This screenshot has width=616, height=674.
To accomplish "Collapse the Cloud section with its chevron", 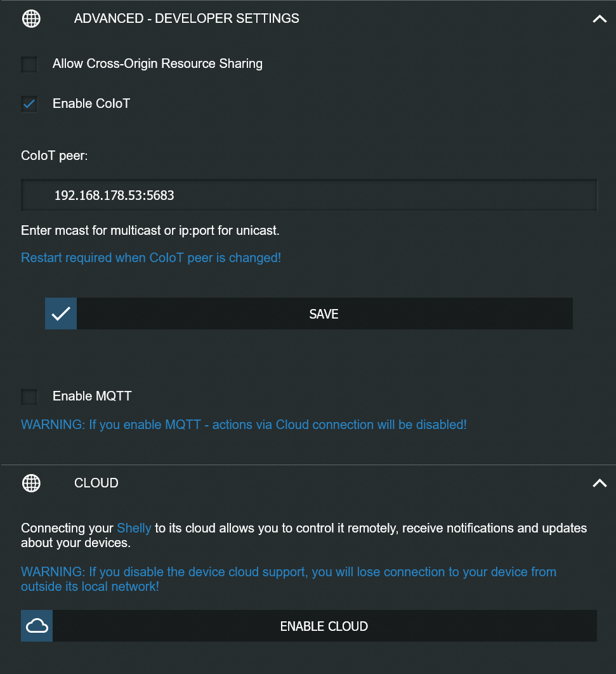I will (x=600, y=483).
